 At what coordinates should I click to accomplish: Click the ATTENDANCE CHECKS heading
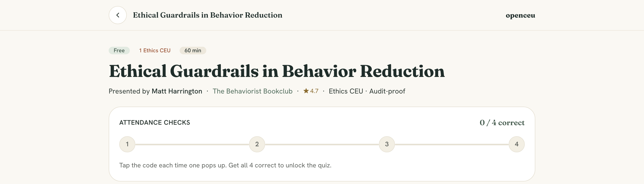click(x=155, y=123)
